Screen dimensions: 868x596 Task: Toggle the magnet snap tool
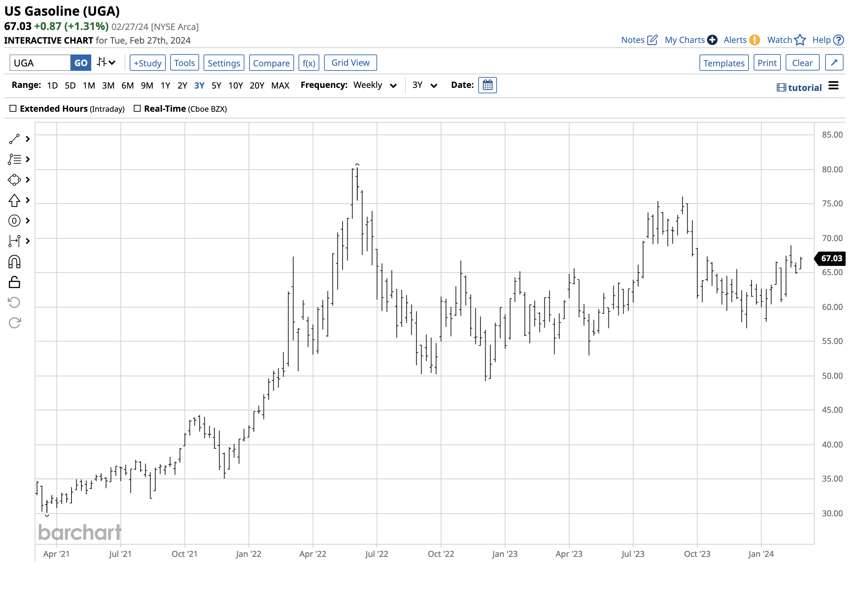(14, 262)
